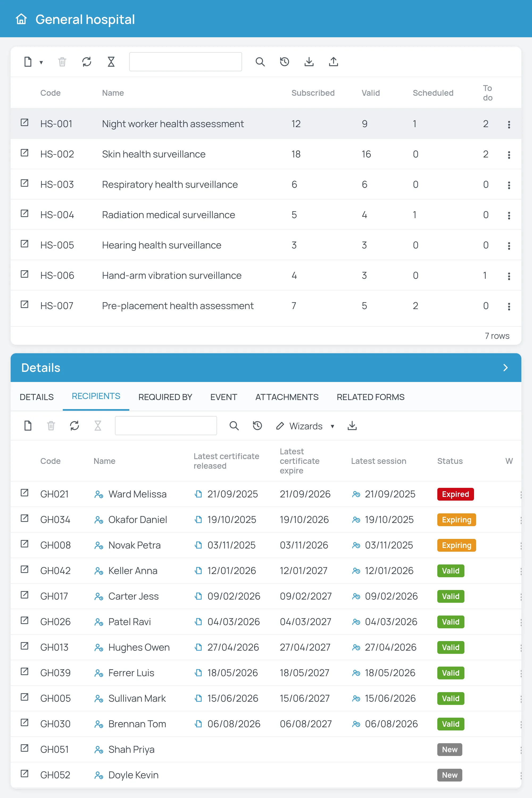Download the recipients list

[352, 425]
